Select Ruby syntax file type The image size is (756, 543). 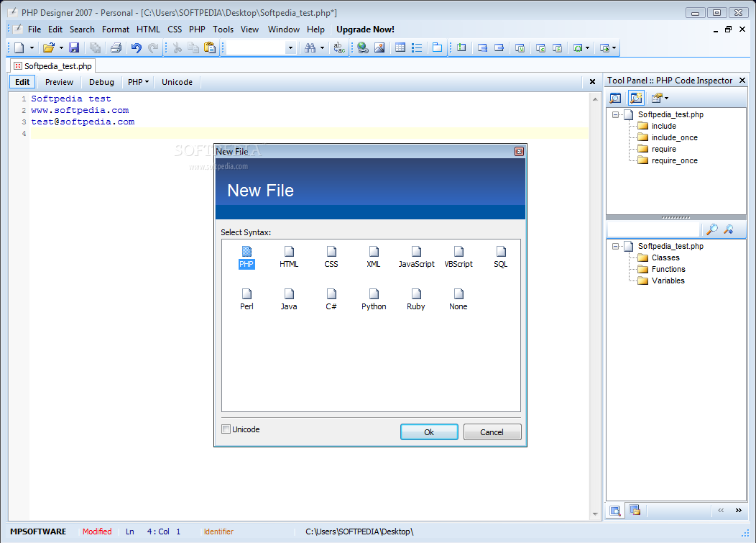pos(416,300)
